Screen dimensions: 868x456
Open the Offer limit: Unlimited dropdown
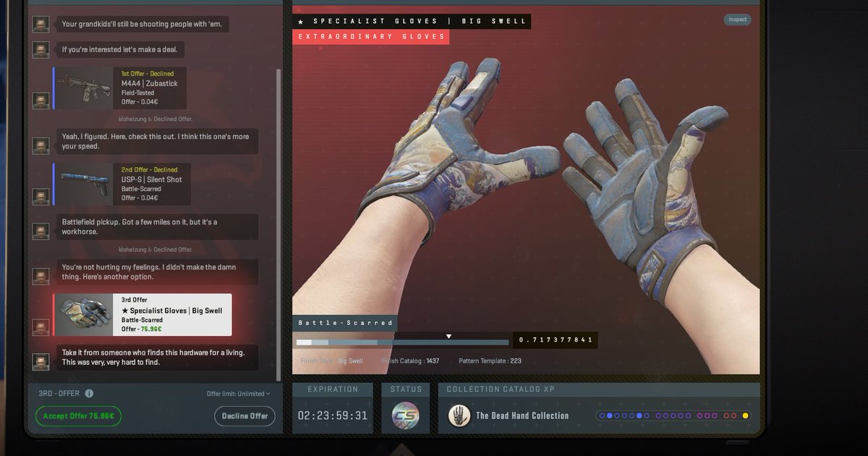click(x=238, y=394)
